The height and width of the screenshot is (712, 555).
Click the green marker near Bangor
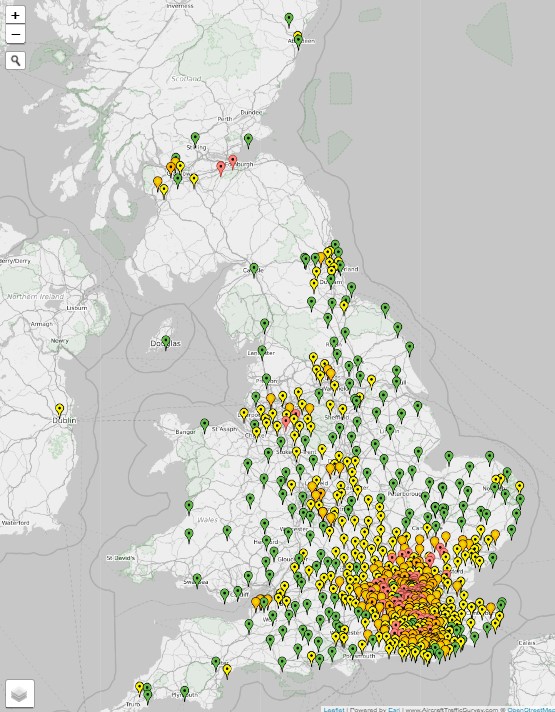coord(204,425)
